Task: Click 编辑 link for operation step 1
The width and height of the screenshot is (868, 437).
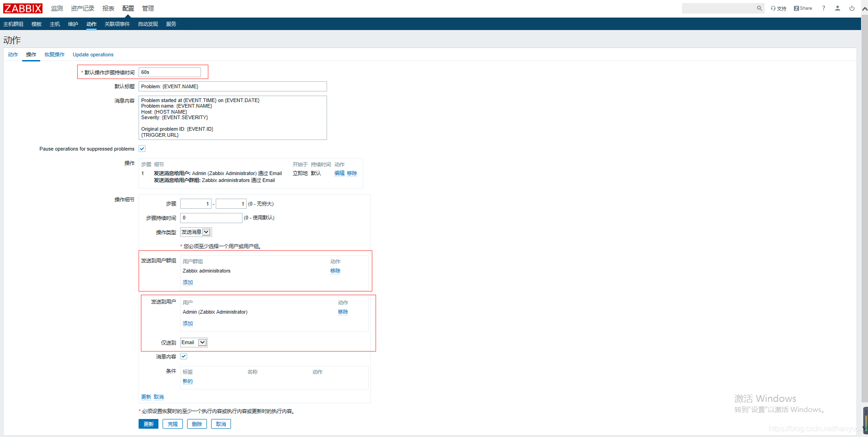Action: (340, 173)
